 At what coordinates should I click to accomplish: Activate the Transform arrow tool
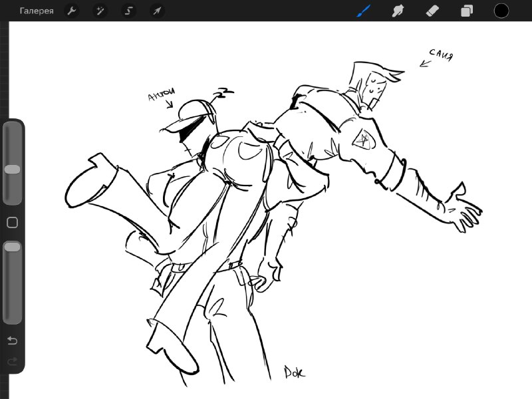(x=157, y=11)
